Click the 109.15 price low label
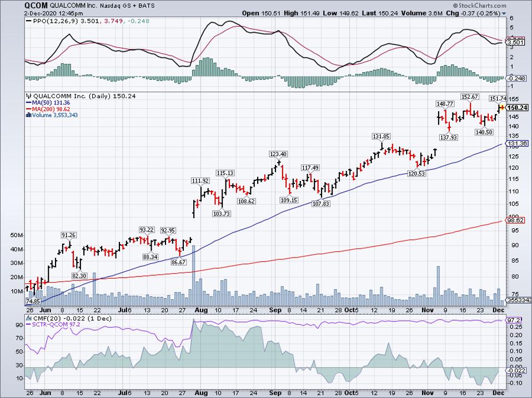532x398 pixels. pos(289,200)
